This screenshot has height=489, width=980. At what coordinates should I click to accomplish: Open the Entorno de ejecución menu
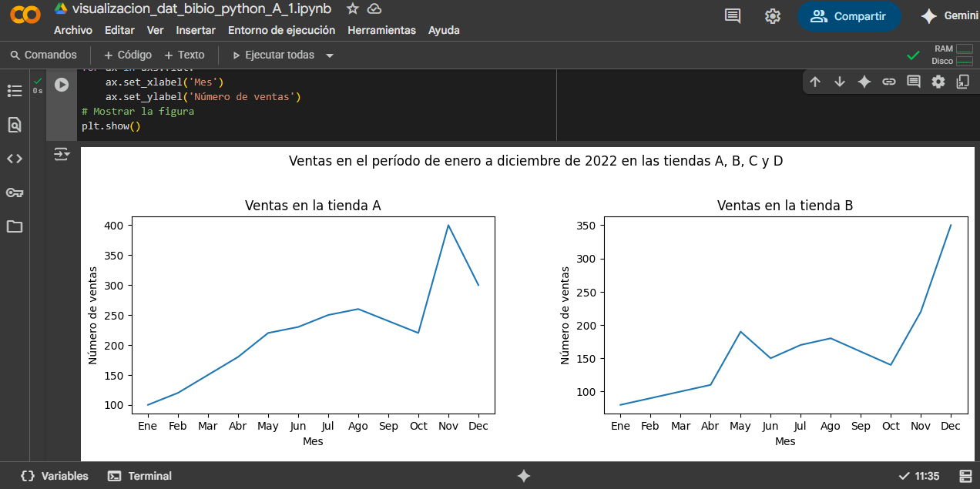pos(281,30)
